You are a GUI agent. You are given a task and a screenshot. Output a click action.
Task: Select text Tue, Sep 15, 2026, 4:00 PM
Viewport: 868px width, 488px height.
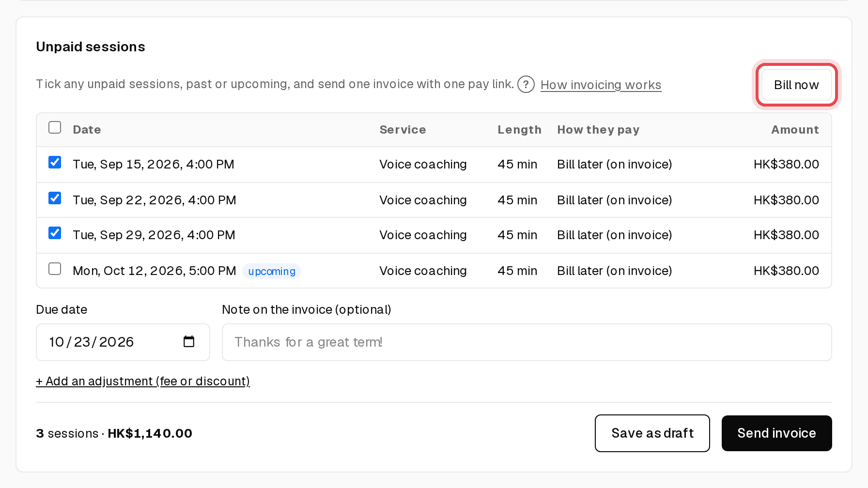(x=154, y=164)
